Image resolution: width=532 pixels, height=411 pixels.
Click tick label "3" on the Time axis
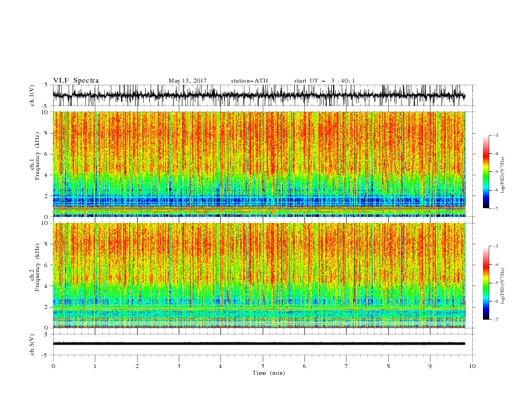(179, 366)
